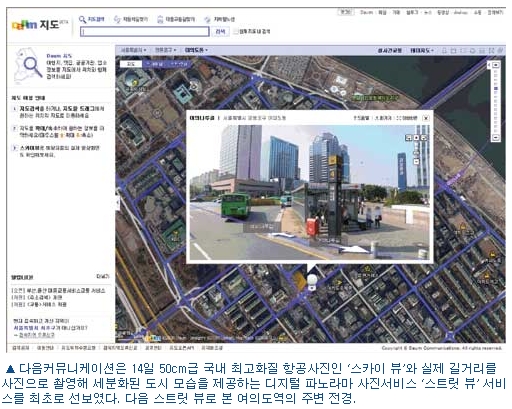The image size is (512, 409).
Task: Select the 지도검색 magnifier tab
Action: tap(92, 19)
